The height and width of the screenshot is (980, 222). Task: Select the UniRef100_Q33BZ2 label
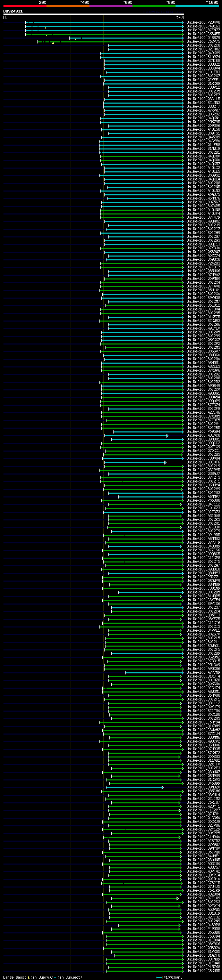point(203,64)
